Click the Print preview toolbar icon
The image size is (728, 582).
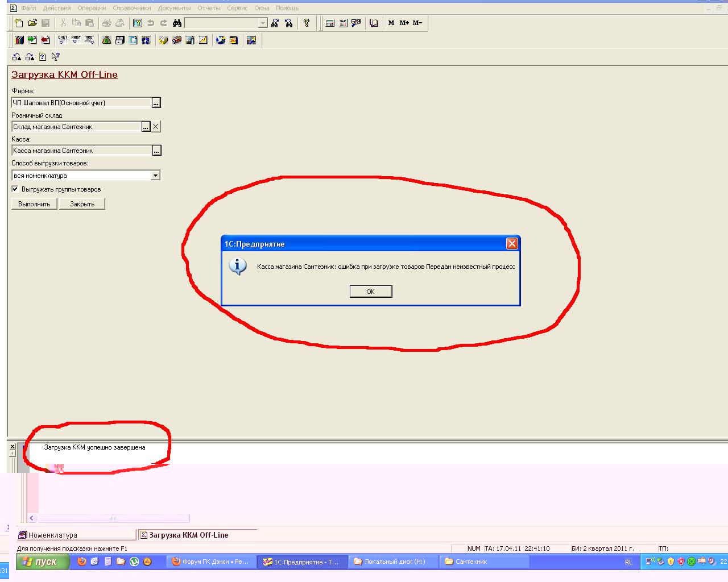pos(120,23)
